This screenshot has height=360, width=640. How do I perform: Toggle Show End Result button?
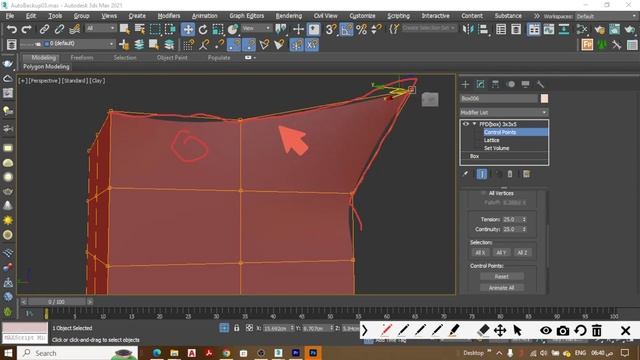pos(482,174)
